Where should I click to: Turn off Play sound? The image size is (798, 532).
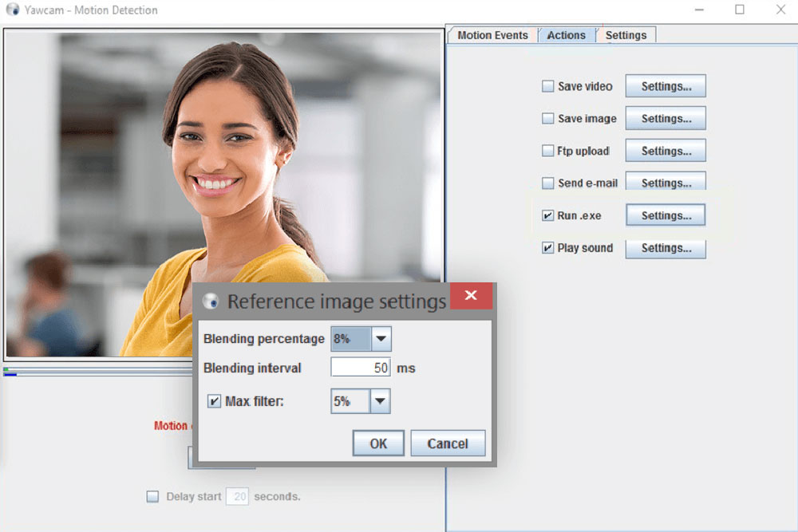point(547,247)
